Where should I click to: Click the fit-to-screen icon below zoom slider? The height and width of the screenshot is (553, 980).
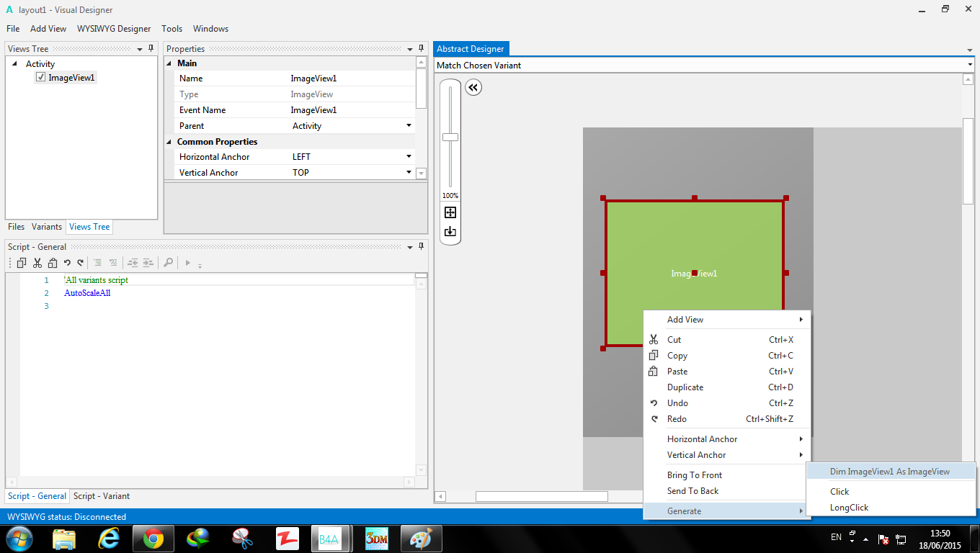tap(450, 212)
